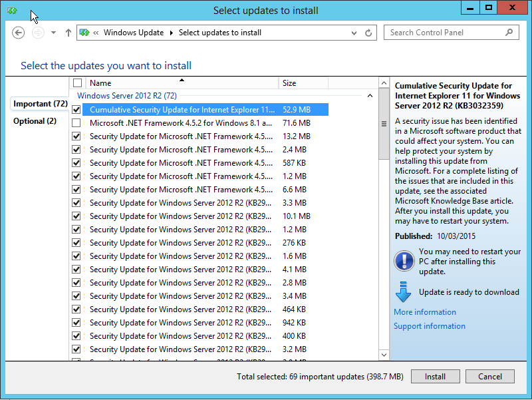Toggle the select-all checkbox in header
This screenshot has width=532, height=400.
pos(77,83)
